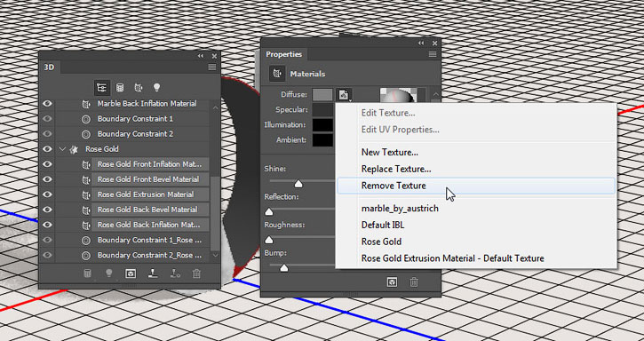Click the Diffuse color swatch
Image resolution: width=644 pixels, height=341 pixels.
(x=322, y=95)
